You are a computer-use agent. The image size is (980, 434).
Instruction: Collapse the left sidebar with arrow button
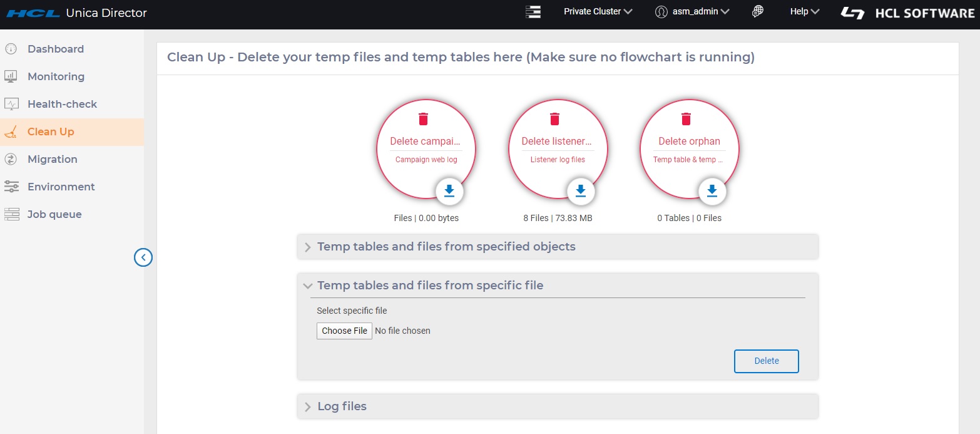coord(143,257)
